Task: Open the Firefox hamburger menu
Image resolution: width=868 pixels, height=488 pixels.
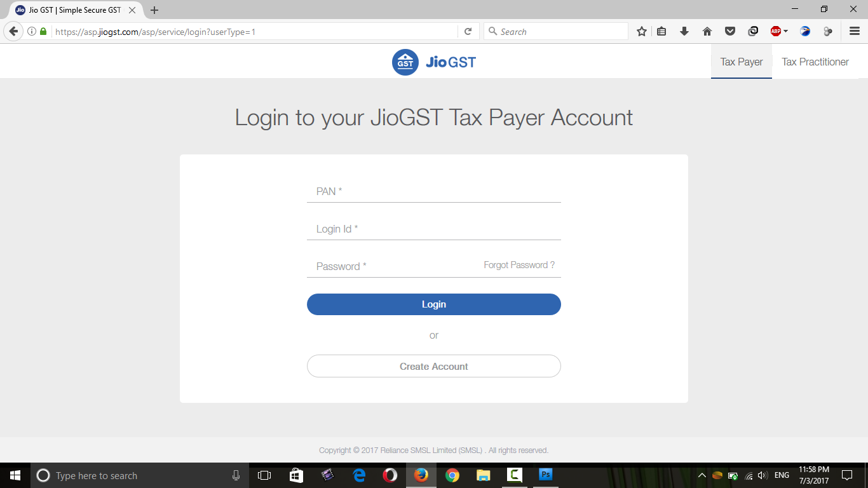Action: pos(855,31)
